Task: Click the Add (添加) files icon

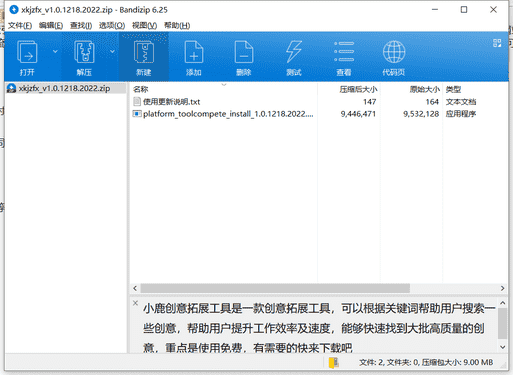Action: click(194, 52)
